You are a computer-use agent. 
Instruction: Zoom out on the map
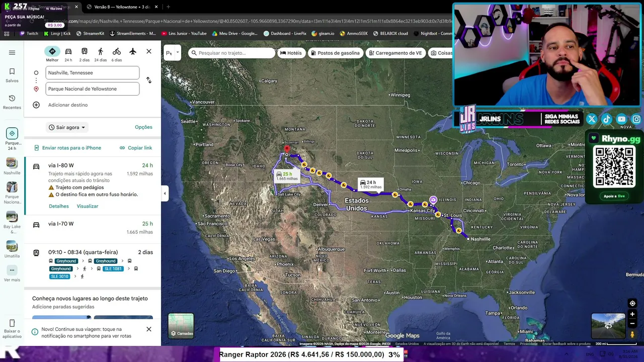click(632, 323)
